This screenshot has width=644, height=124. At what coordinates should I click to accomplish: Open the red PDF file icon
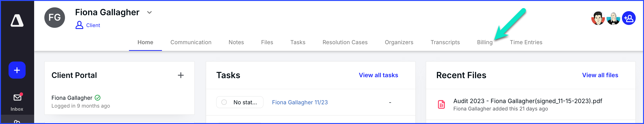pyautogui.click(x=441, y=105)
